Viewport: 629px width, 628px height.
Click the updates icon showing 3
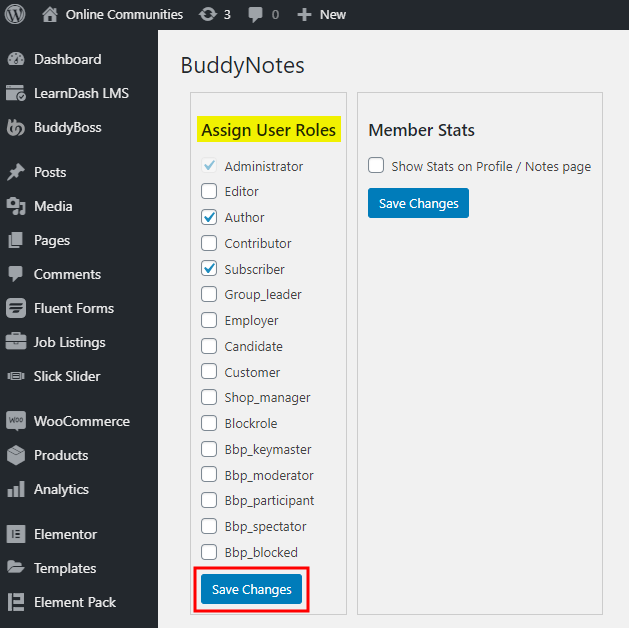(x=207, y=14)
